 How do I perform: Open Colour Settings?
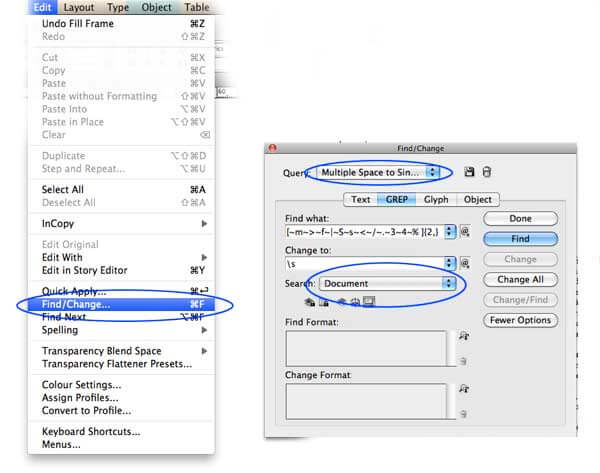(x=122, y=385)
